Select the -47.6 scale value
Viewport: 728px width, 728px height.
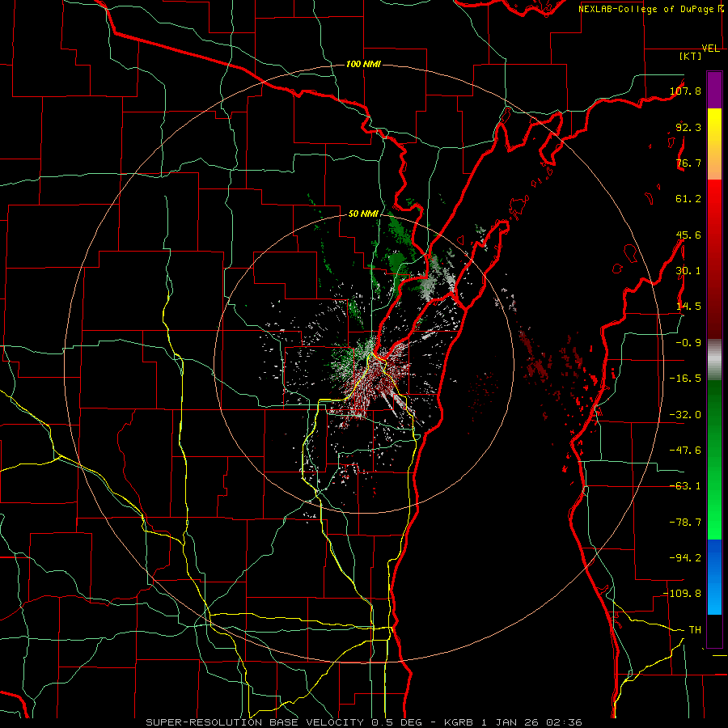click(685, 451)
